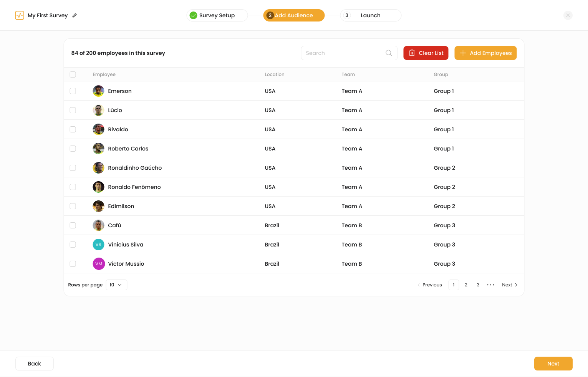Click the magnifier icon in search box
588x377 pixels.
tap(389, 53)
